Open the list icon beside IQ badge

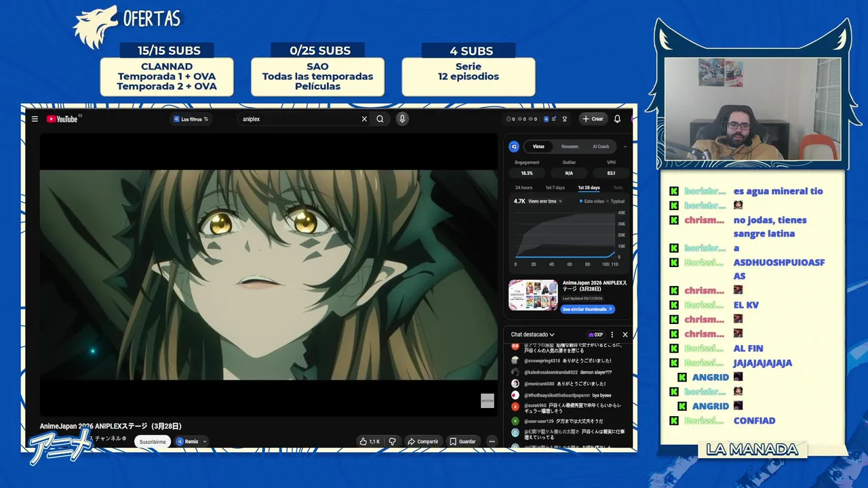pyautogui.click(x=555, y=119)
